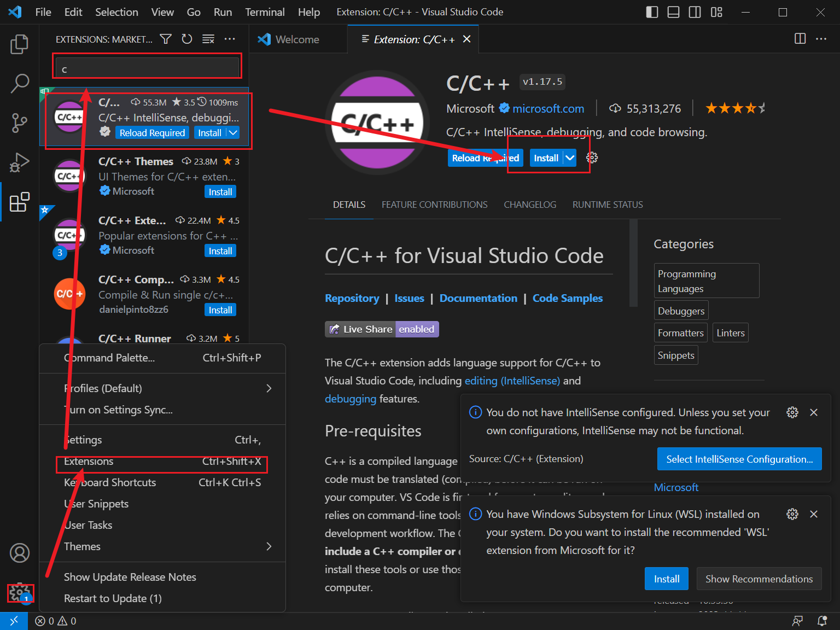Open the Run and Debug view
Image resolution: width=840 pixels, height=630 pixels.
pyautogui.click(x=20, y=162)
